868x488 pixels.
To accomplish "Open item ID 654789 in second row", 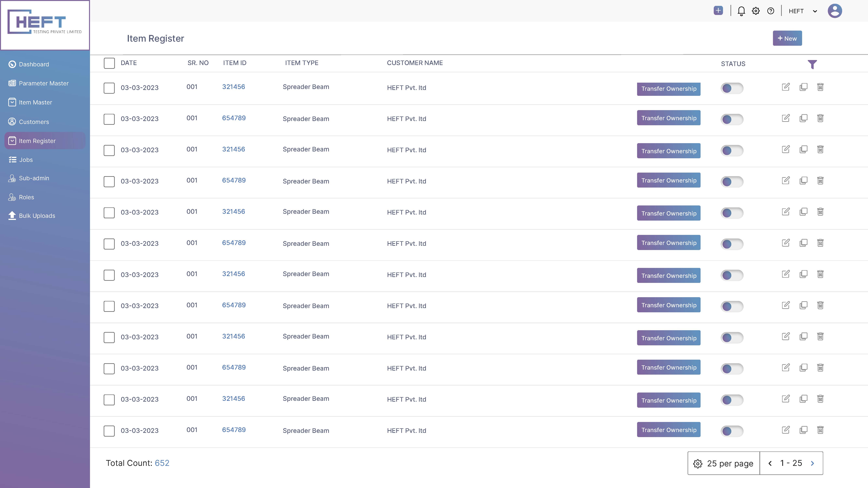I will coord(234,118).
